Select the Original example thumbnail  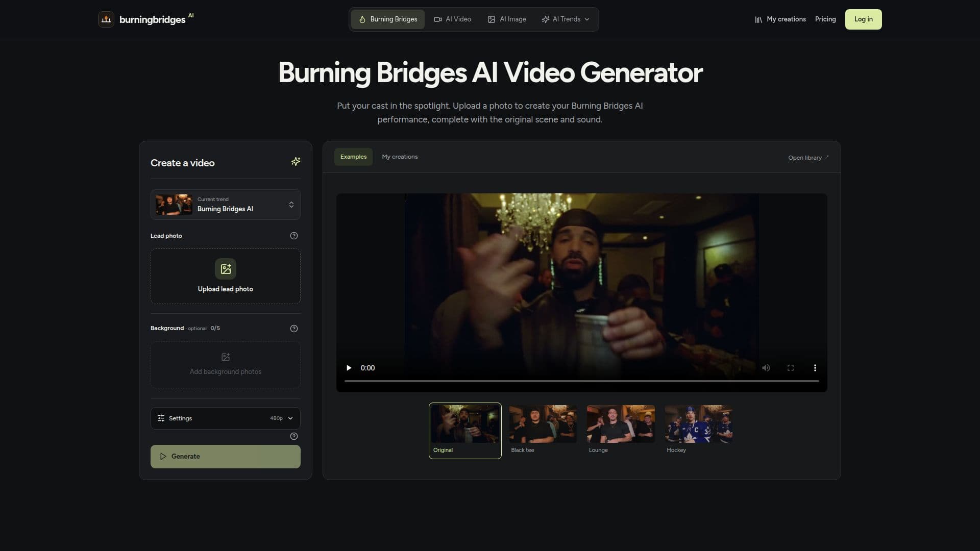click(x=465, y=431)
